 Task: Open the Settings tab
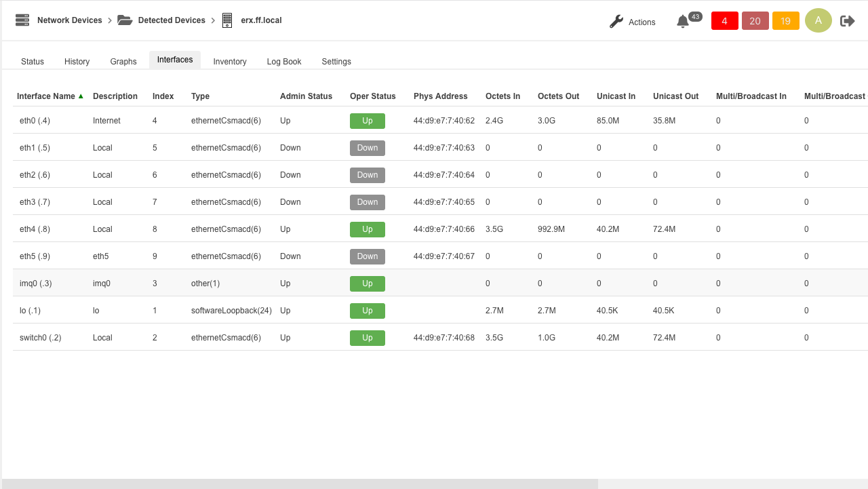(x=336, y=62)
